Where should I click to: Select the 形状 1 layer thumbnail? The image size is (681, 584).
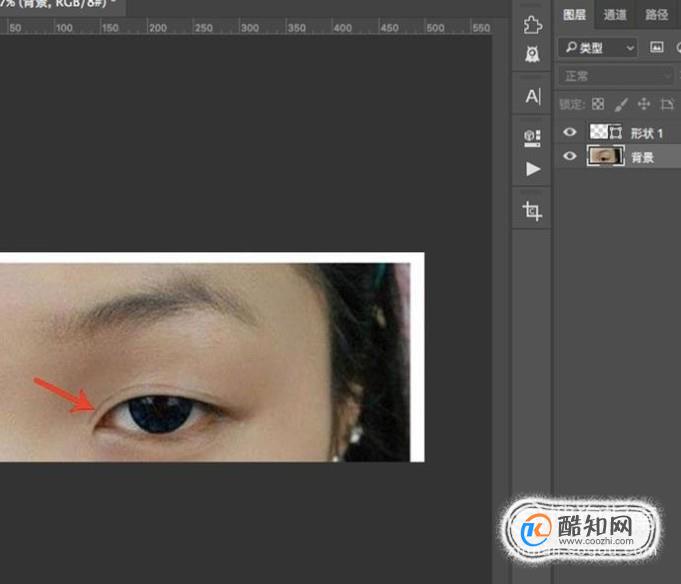coord(598,132)
